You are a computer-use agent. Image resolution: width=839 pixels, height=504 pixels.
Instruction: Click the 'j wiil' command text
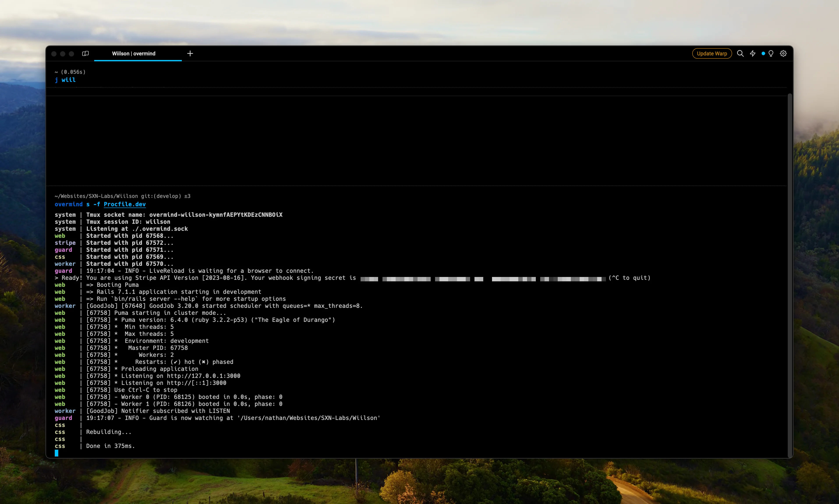pyautogui.click(x=65, y=80)
